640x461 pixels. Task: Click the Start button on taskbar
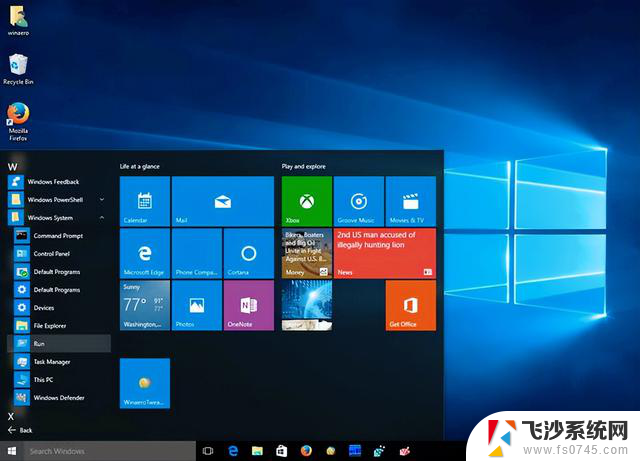tap(12, 451)
